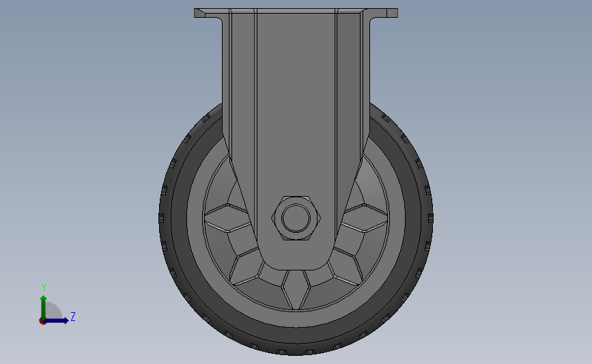The width and height of the screenshot is (592, 364).
Task: Click the red origin point of the axis triad
Action: click(x=42, y=322)
